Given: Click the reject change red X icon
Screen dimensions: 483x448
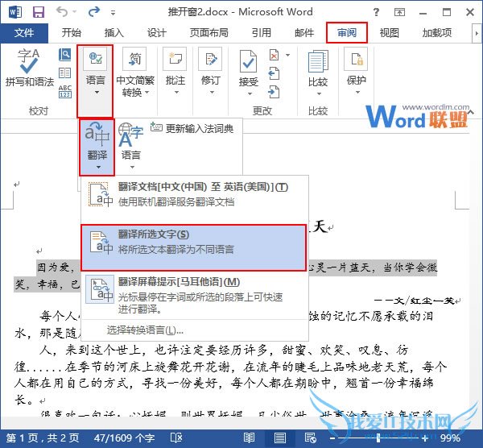Looking at the screenshot, I should tap(274, 56).
